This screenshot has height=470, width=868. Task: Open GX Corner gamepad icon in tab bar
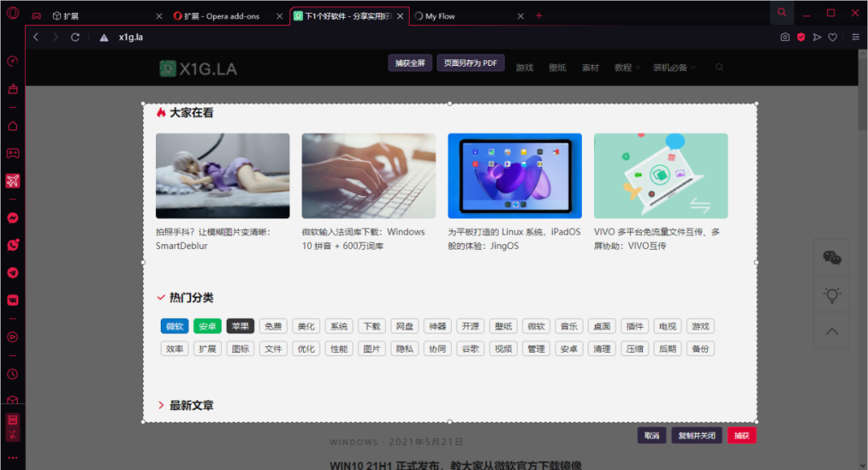coord(36,16)
